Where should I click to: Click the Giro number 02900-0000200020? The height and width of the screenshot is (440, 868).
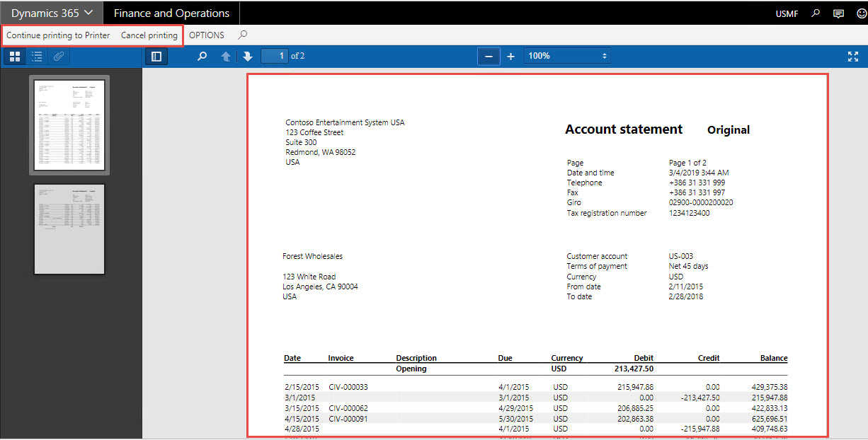coord(701,202)
